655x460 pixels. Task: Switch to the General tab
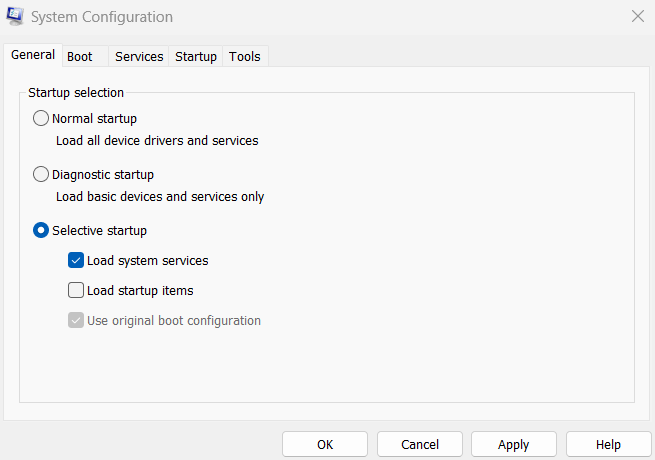[33, 55]
